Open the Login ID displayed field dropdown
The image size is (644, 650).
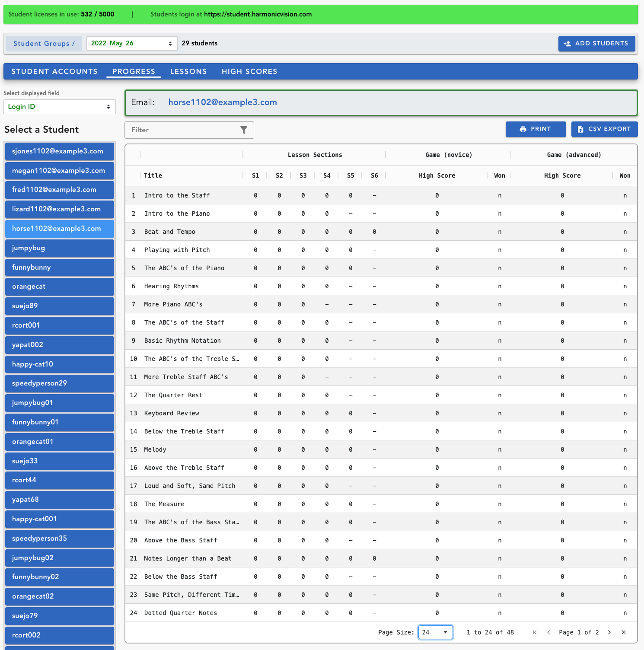pos(60,107)
